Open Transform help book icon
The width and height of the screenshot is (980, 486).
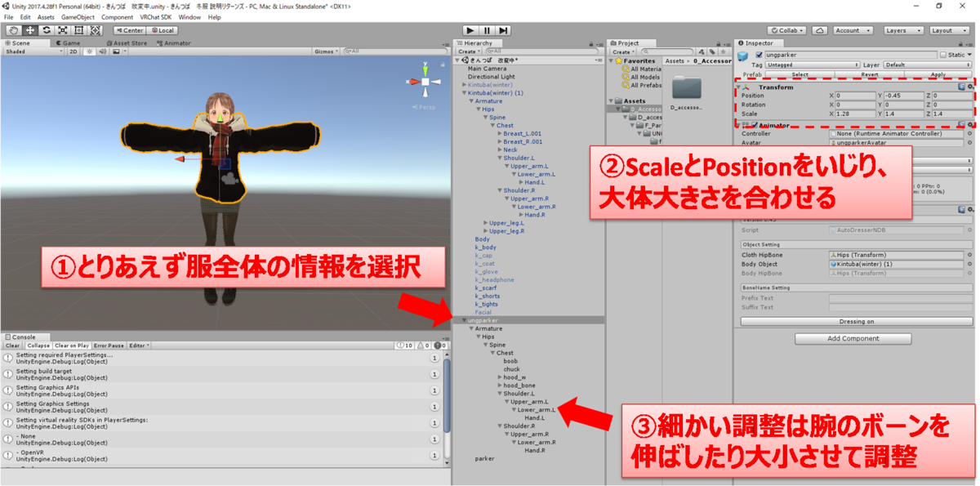pyautogui.click(x=961, y=87)
